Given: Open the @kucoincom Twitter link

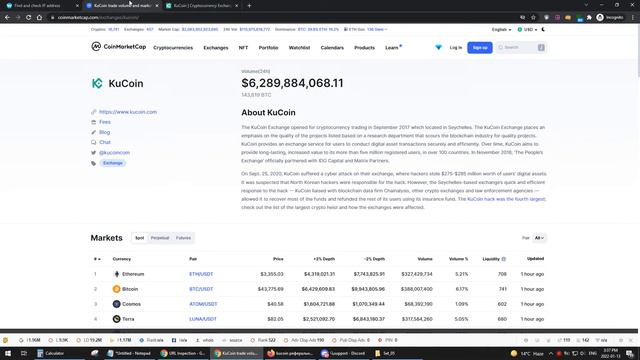Looking at the screenshot, I should click(x=114, y=153).
